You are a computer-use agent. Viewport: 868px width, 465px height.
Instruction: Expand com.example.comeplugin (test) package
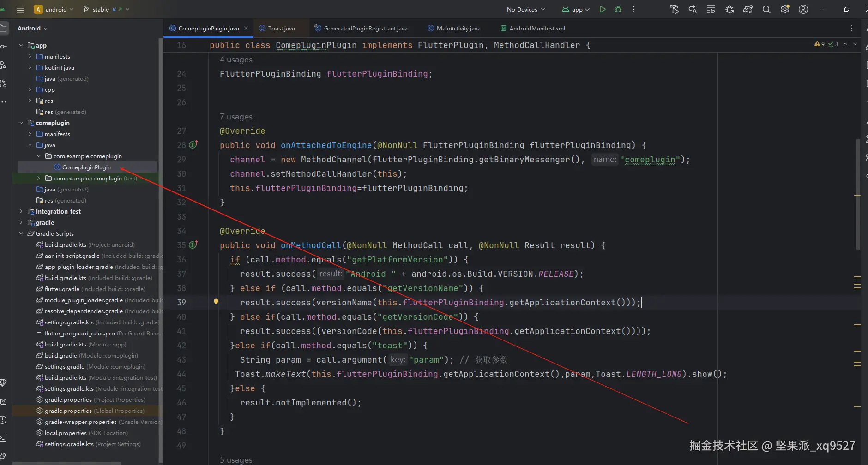click(39, 178)
